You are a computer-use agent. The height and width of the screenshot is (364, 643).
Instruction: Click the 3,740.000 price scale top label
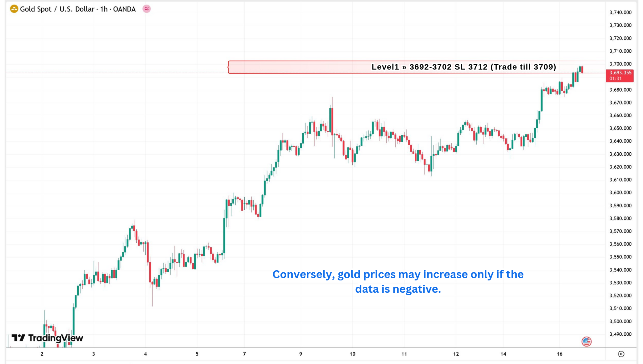coord(620,13)
